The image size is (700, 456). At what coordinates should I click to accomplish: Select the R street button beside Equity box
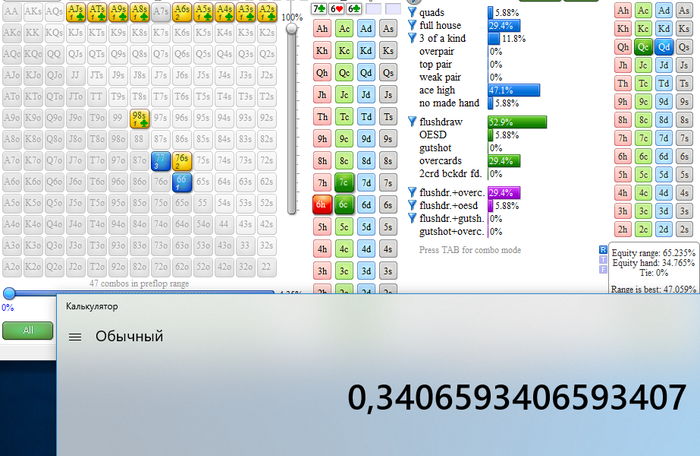pos(603,250)
